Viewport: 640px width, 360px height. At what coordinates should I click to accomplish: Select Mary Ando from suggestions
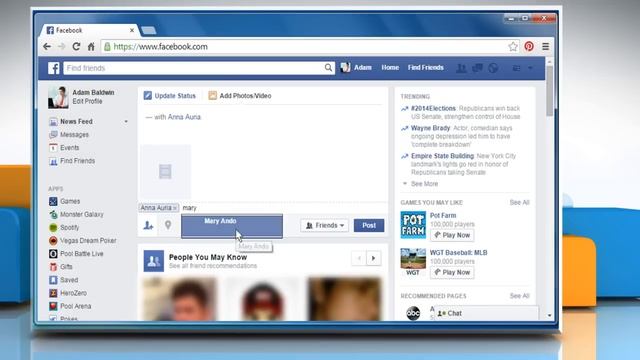[232, 226]
